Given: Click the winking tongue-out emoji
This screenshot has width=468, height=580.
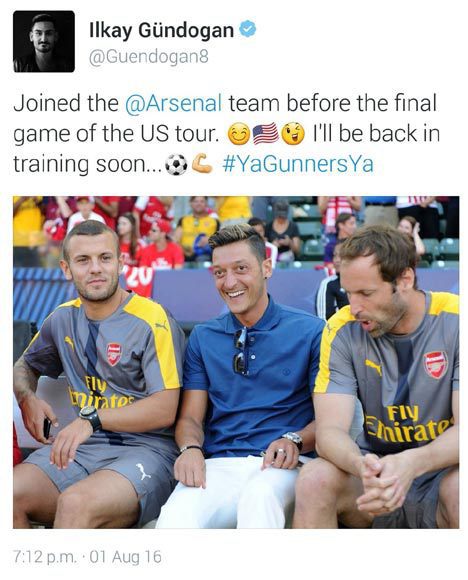Looking at the screenshot, I should (293, 134).
